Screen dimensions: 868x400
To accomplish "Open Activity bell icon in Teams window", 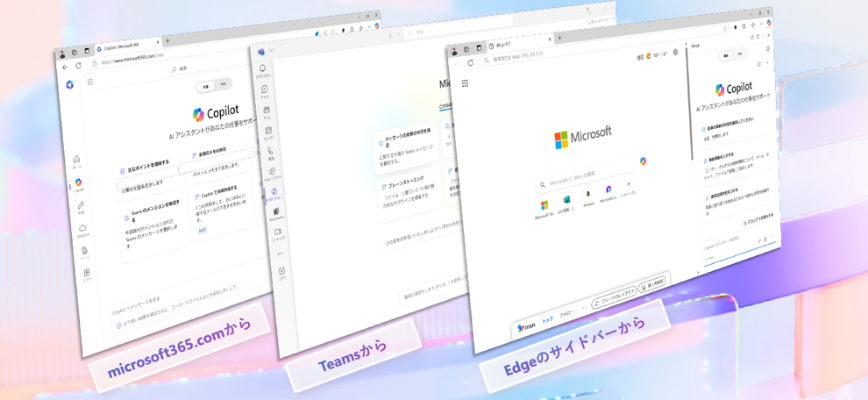I will click(x=262, y=68).
